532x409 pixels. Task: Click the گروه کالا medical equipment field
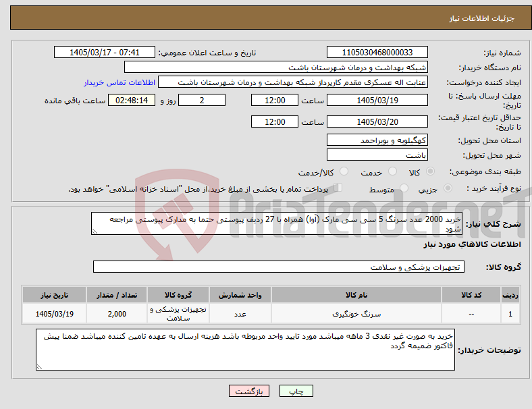click(x=279, y=267)
